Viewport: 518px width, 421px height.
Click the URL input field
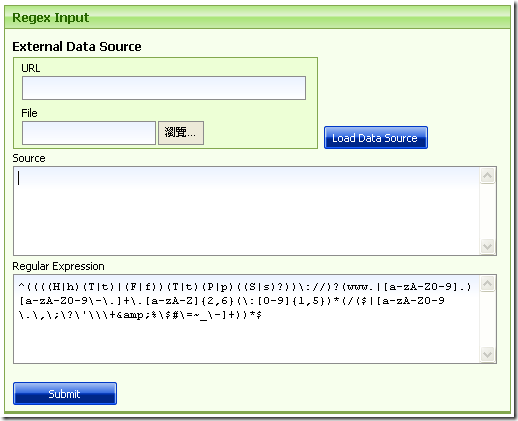pyautogui.click(x=164, y=88)
